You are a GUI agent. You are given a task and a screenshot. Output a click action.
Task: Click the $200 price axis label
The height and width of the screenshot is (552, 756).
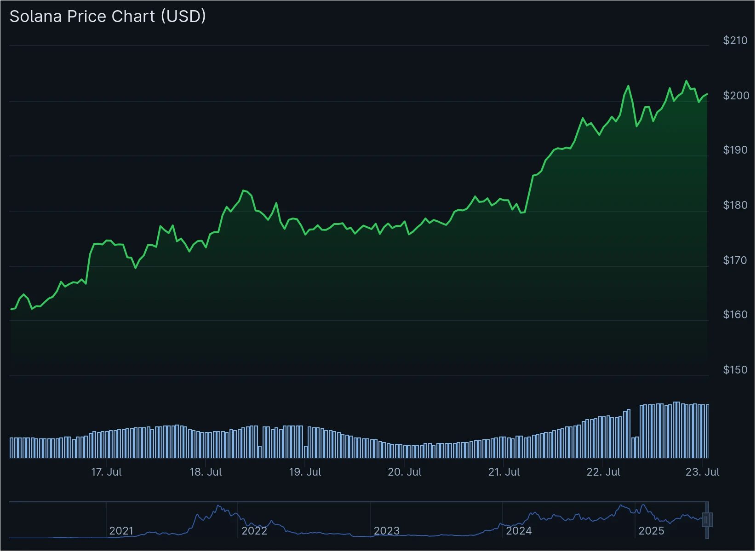click(x=736, y=96)
